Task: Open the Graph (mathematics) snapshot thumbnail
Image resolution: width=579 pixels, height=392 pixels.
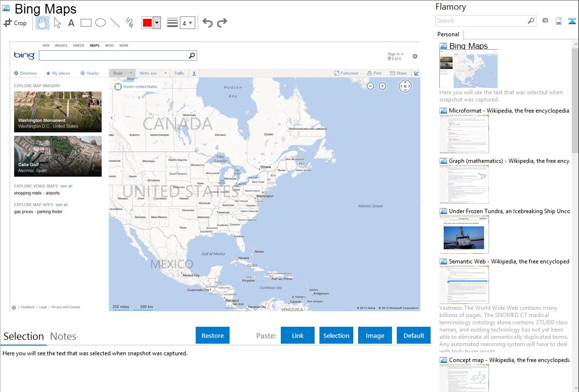Action: tap(464, 184)
